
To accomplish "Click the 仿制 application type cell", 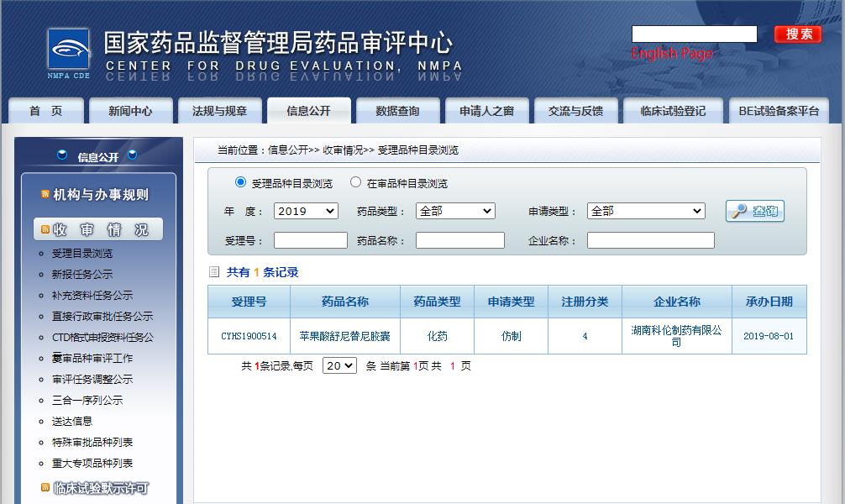I will [x=511, y=336].
